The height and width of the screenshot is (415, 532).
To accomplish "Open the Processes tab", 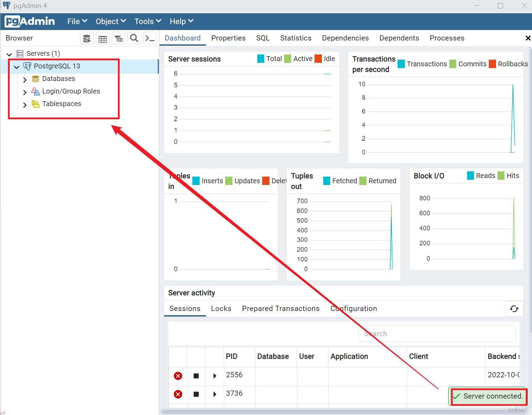I will coord(447,38).
